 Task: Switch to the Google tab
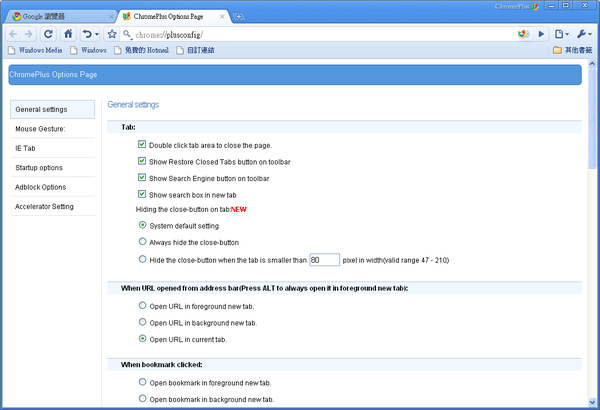coord(61,16)
